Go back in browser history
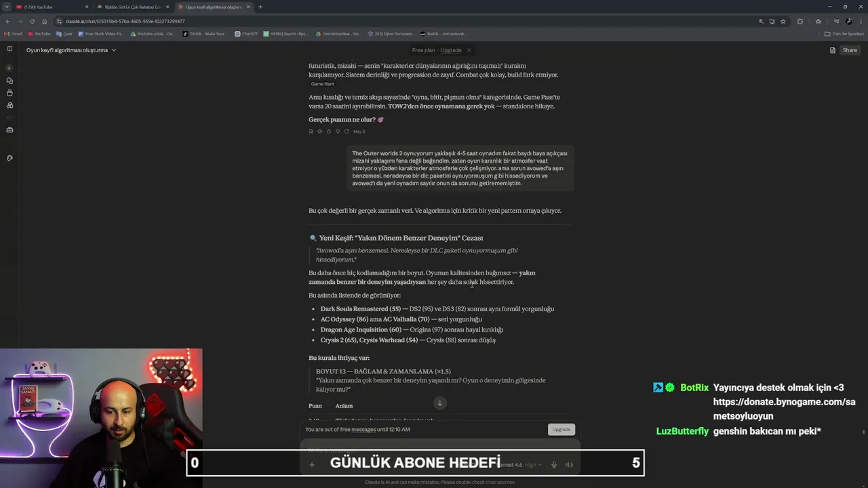This screenshot has width=868, height=488. tap(7, 21)
